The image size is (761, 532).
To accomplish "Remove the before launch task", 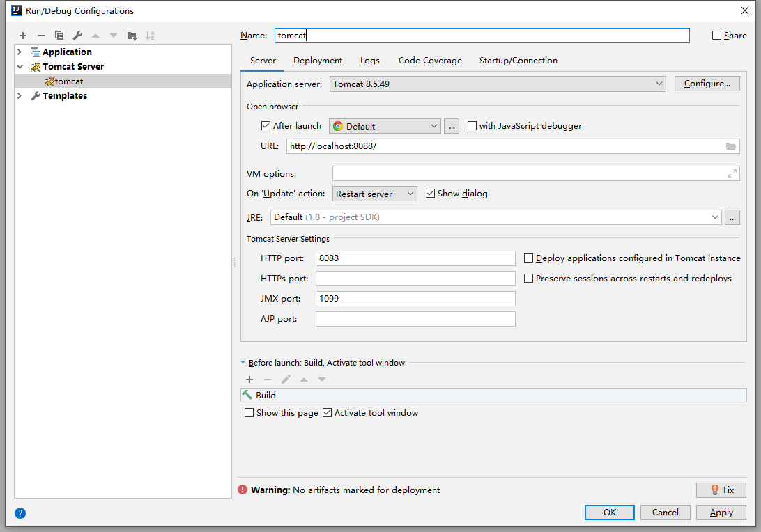I will 268,380.
